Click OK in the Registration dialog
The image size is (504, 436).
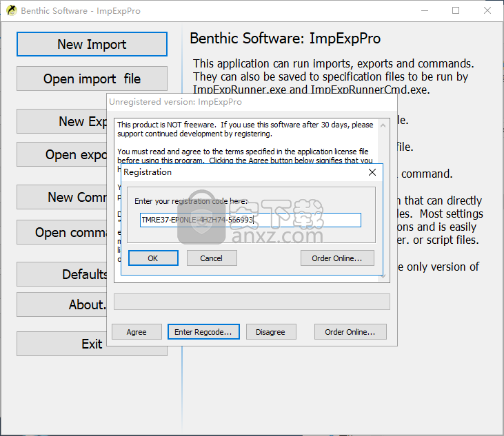point(153,258)
